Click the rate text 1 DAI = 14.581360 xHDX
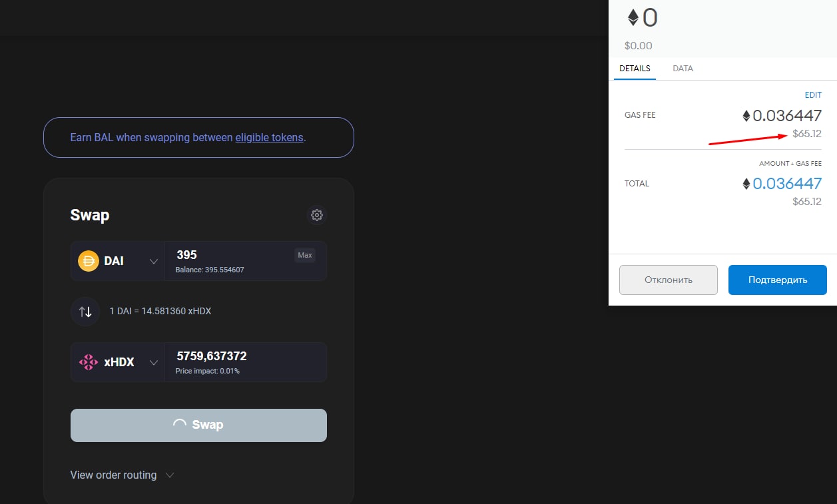The image size is (837, 504). point(160,311)
